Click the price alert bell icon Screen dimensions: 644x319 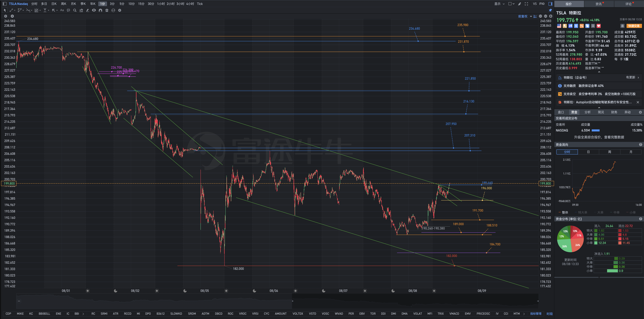[x=622, y=26]
